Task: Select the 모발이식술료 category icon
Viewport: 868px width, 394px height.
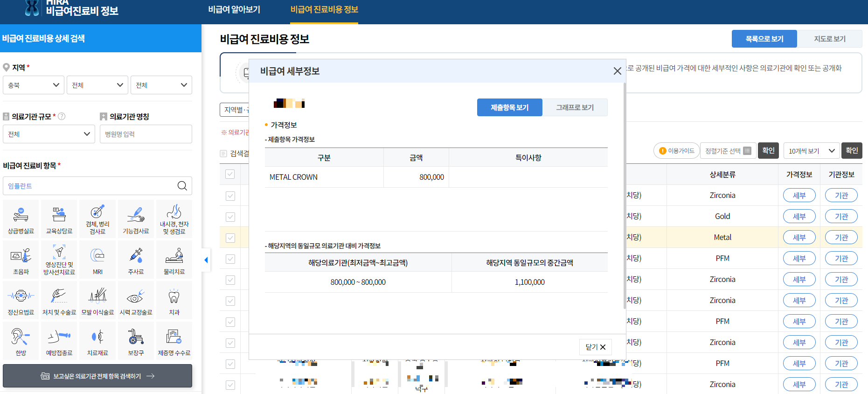Action: [97, 300]
